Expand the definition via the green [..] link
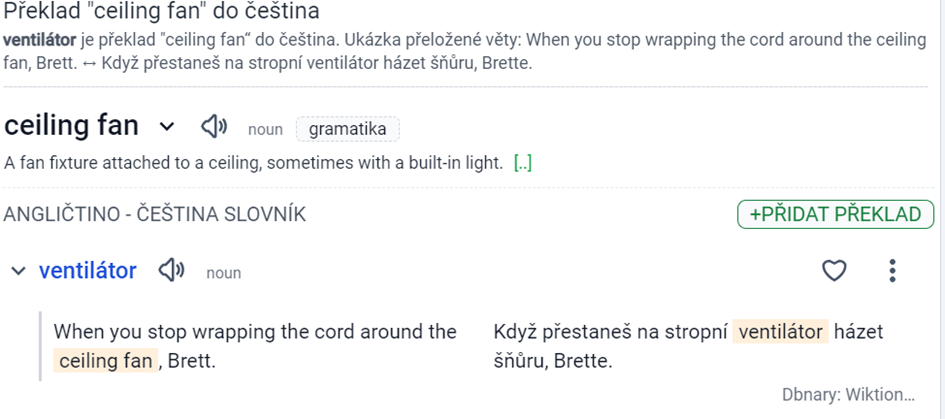This screenshot has height=419, width=945. [x=523, y=163]
